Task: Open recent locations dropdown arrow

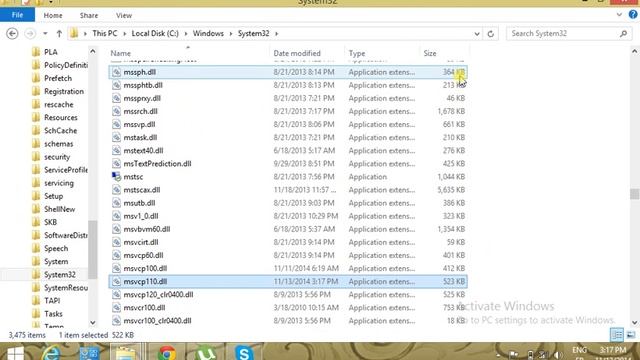Action: pos(45,33)
